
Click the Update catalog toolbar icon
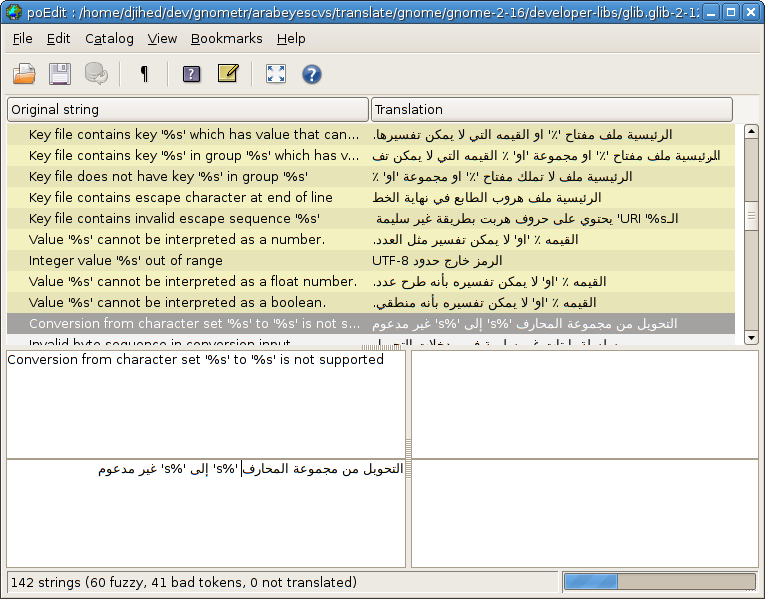tap(96, 74)
